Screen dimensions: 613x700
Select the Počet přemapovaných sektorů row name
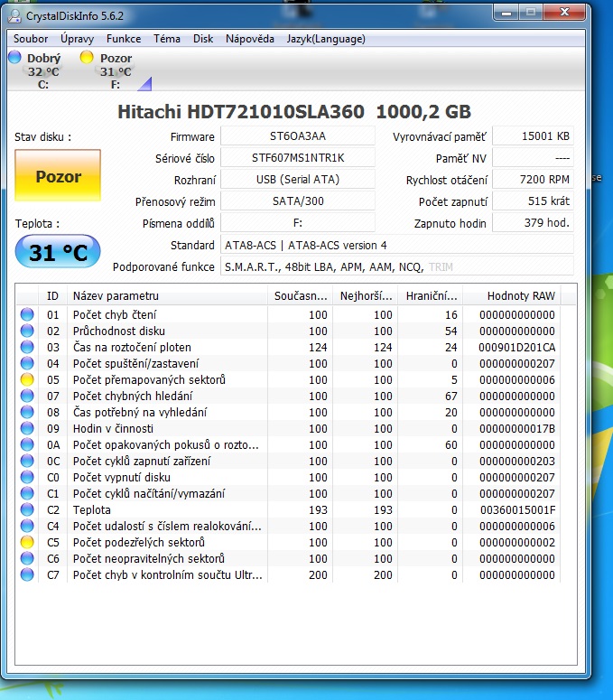point(149,379)
